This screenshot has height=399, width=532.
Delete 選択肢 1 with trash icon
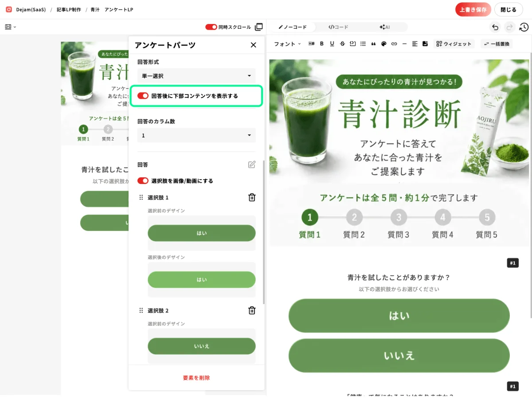(252, 197)
